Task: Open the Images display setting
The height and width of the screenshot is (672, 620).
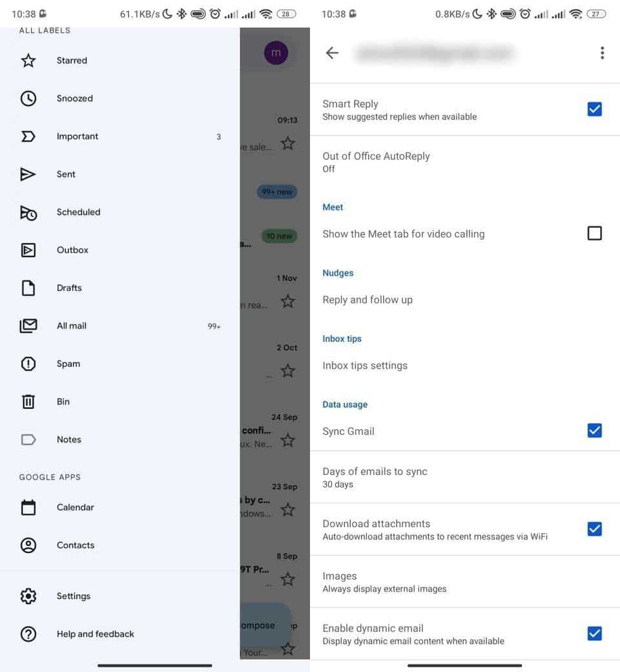Action: (x=384, y=582)
